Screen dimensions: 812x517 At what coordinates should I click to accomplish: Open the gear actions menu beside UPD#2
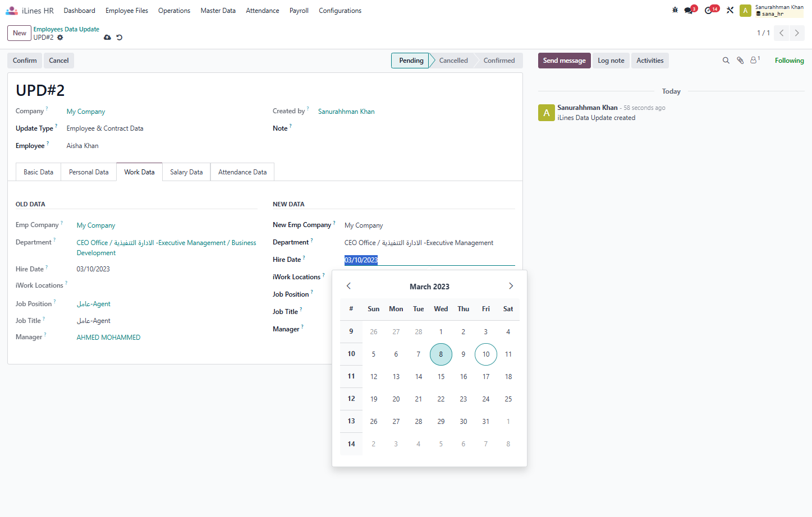(x=60, y=38)
